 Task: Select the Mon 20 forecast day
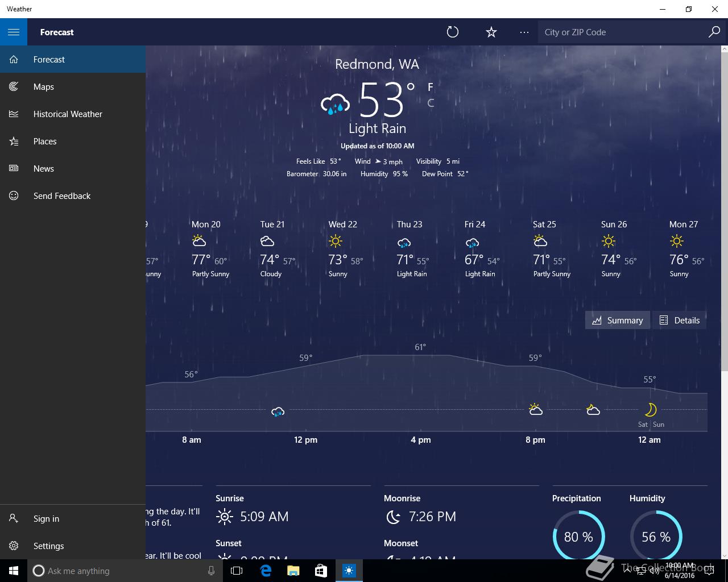(x=210, y=249)
